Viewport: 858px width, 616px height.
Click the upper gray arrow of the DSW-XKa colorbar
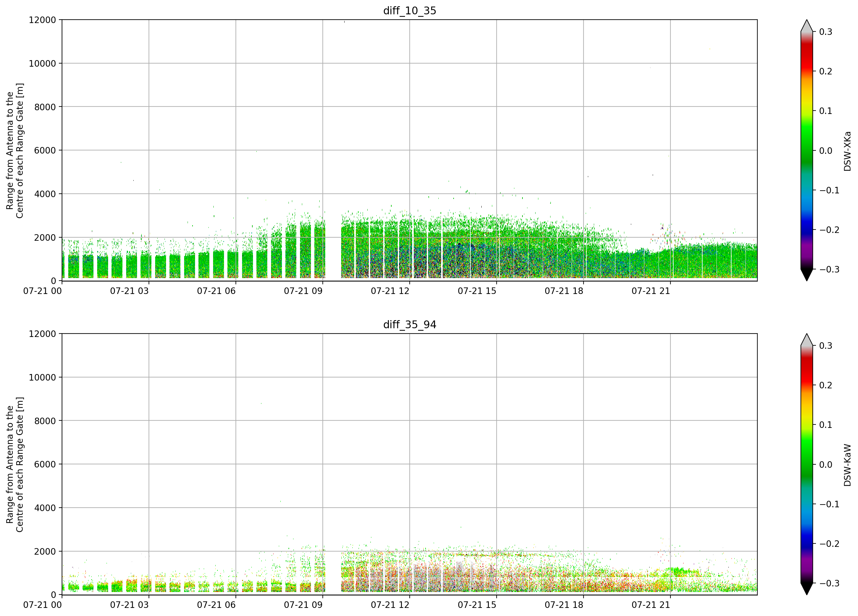point(807,26)
